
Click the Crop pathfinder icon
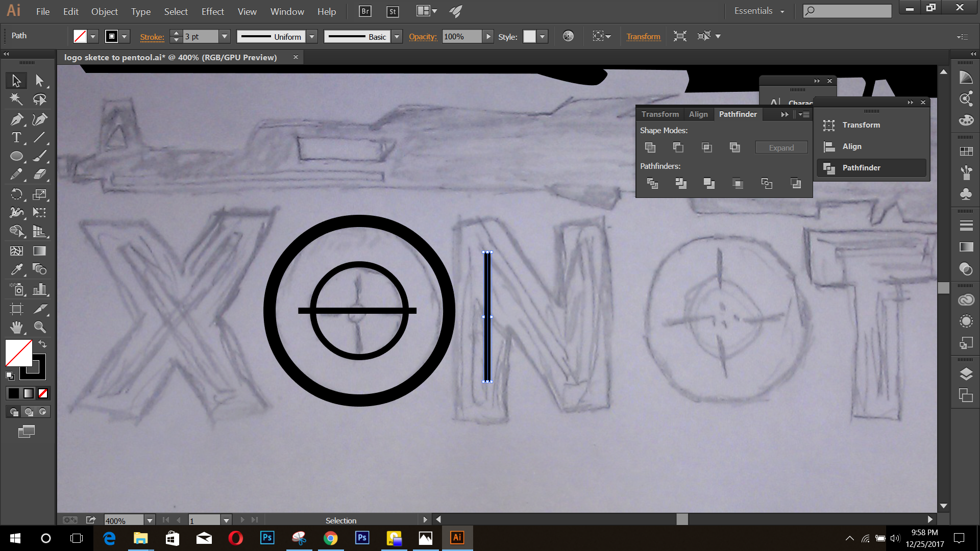tap(738, 183)
